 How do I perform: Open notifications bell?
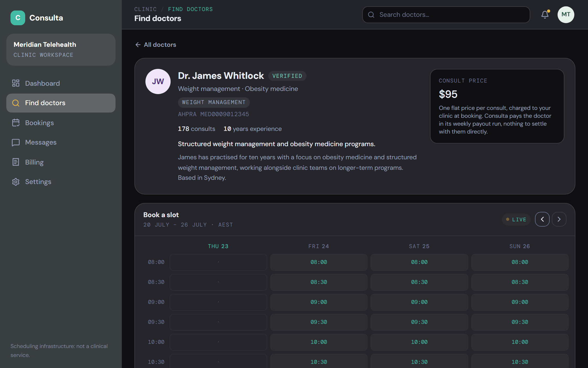[545, 15]
